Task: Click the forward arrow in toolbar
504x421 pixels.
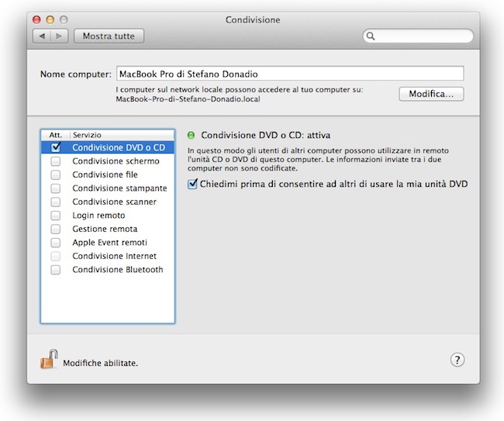Action: (59, 36)
